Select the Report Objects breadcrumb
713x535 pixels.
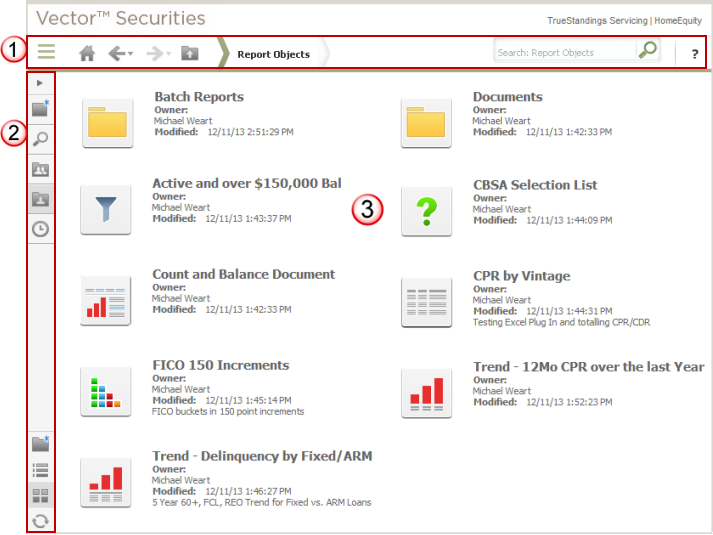coord(273,54)
